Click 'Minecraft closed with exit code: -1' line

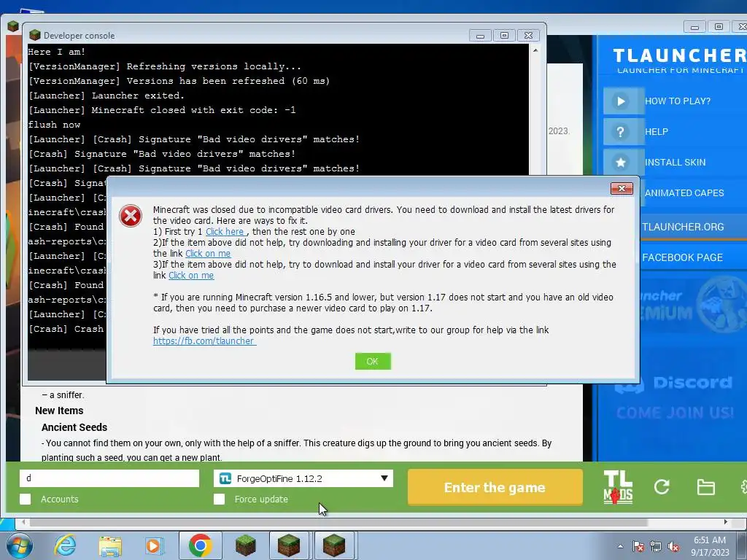pos(193,110)
